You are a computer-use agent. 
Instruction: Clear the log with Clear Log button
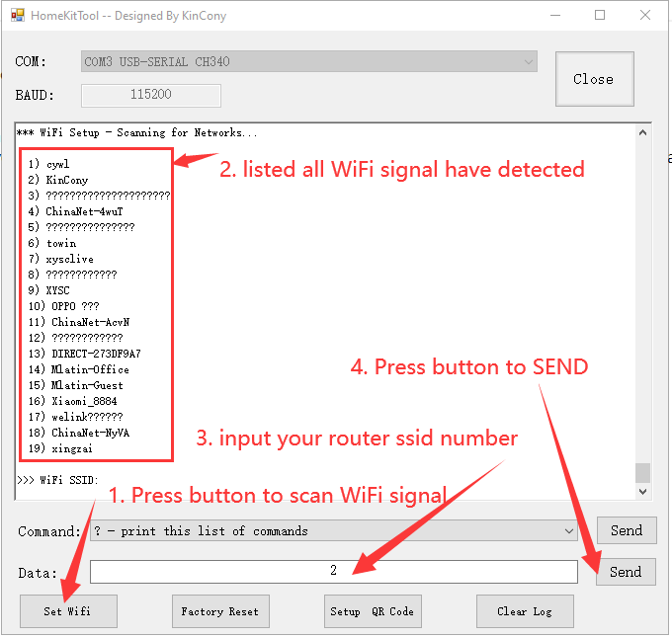(524, 611)
